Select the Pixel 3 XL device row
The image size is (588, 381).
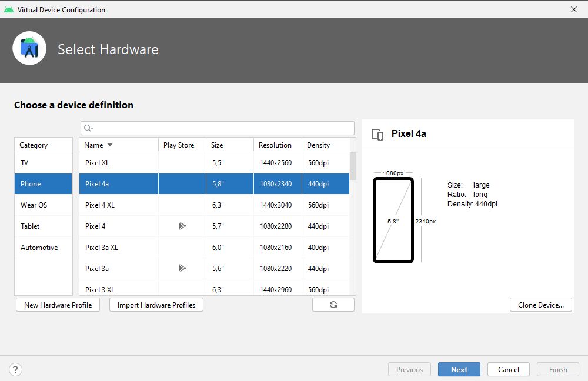pyautogui.click(x=214, y=288)
